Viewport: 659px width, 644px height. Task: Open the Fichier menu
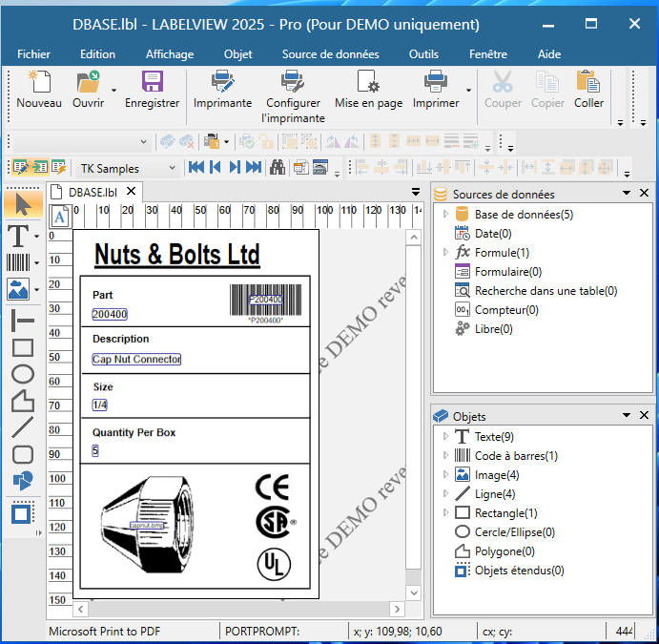[33, 54]
